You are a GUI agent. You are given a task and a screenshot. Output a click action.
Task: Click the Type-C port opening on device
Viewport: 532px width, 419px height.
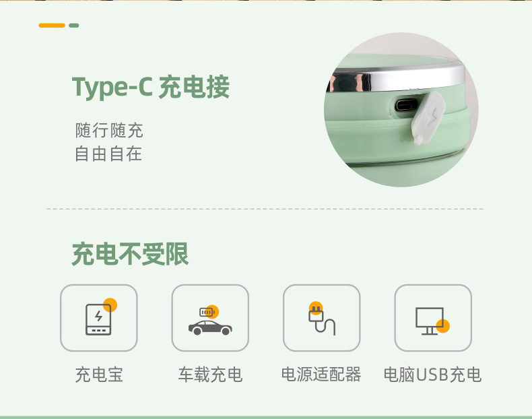point(405,106)
